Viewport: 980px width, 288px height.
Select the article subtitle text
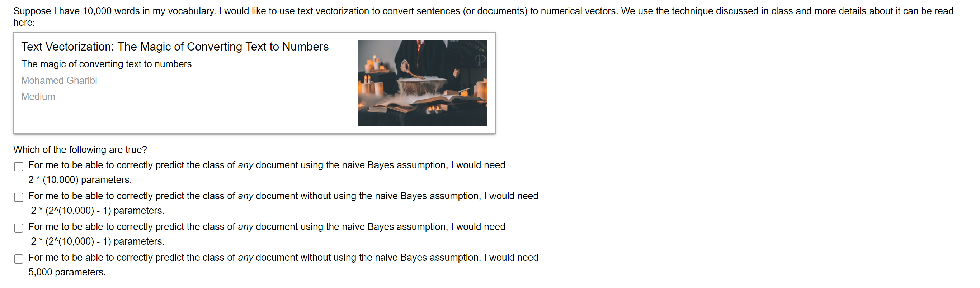point(106,64)
